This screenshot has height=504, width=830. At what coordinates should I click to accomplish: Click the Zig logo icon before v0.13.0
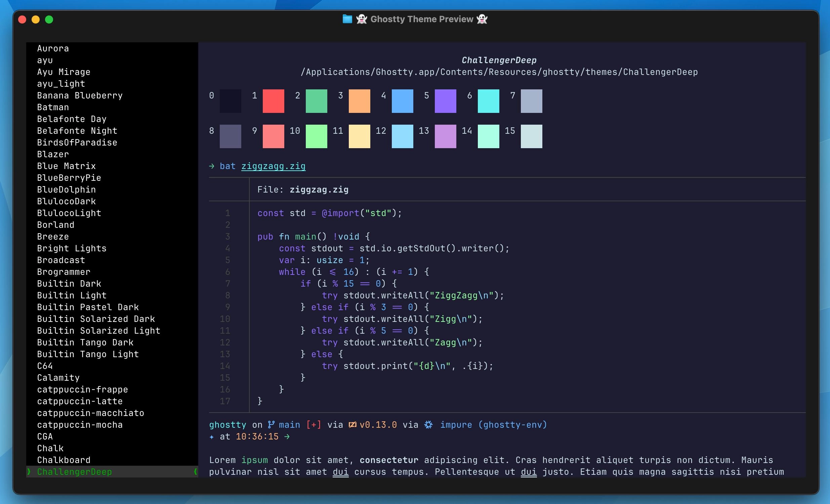pos(352,425)
